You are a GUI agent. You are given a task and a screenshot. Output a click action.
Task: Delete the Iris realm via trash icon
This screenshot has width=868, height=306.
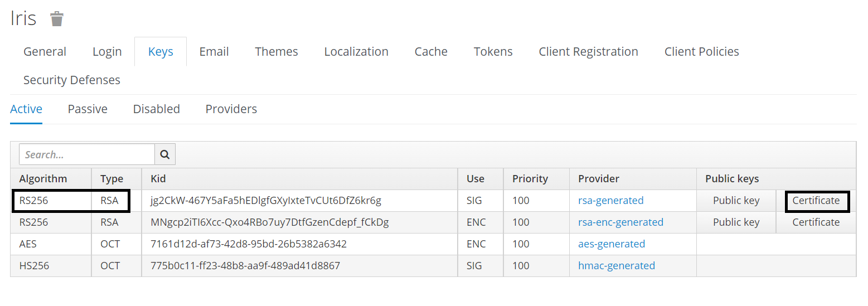tap(57, 19)
